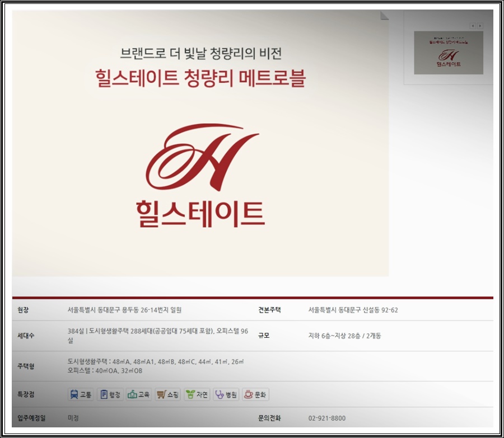504x438 pixels.
Task: Click the 교육 education feature icon
Action: pos(139,394)
